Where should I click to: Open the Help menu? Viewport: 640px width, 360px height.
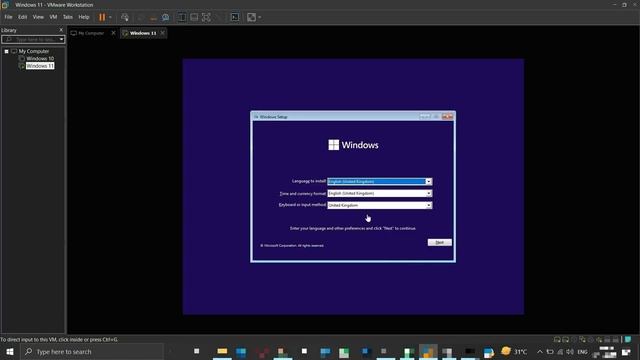(84, 17)
